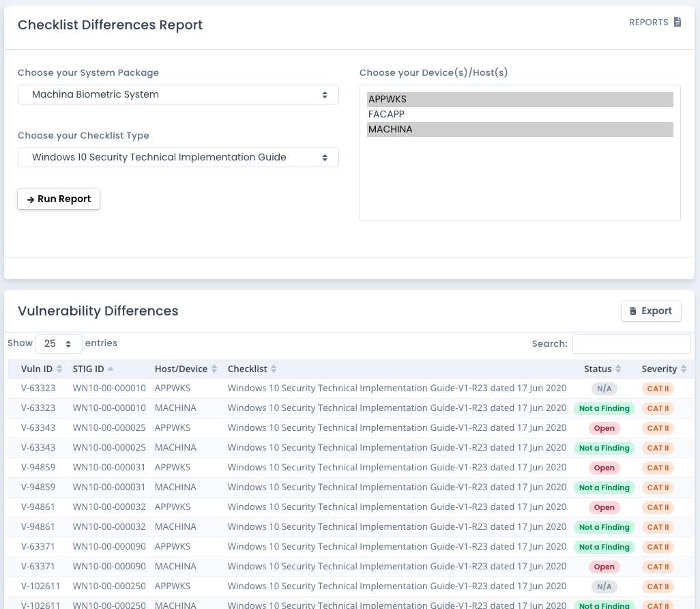Click inside the Search field
Screen dimensions: 700x609
click(x=631, y=343)
